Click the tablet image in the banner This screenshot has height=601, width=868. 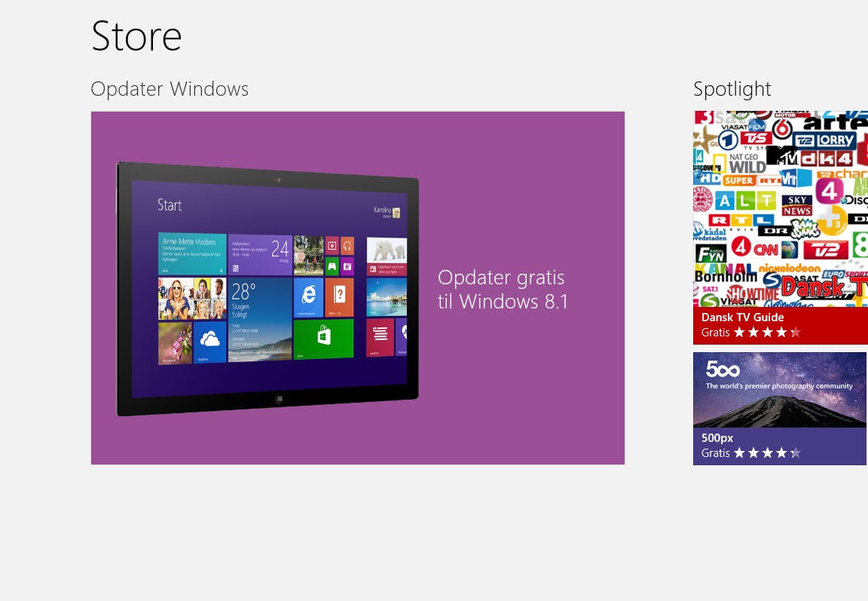[267, 289]
